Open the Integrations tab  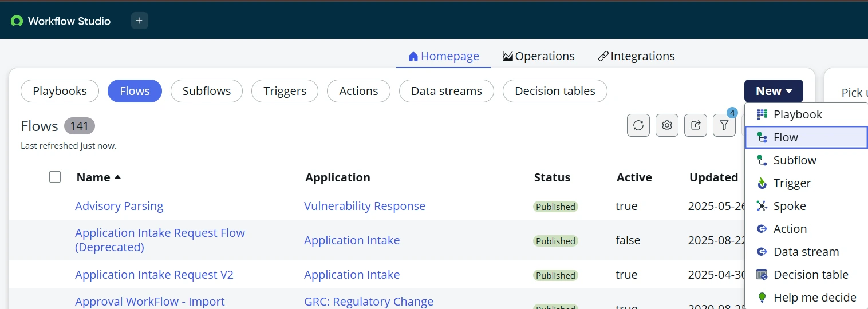[636, 56]
